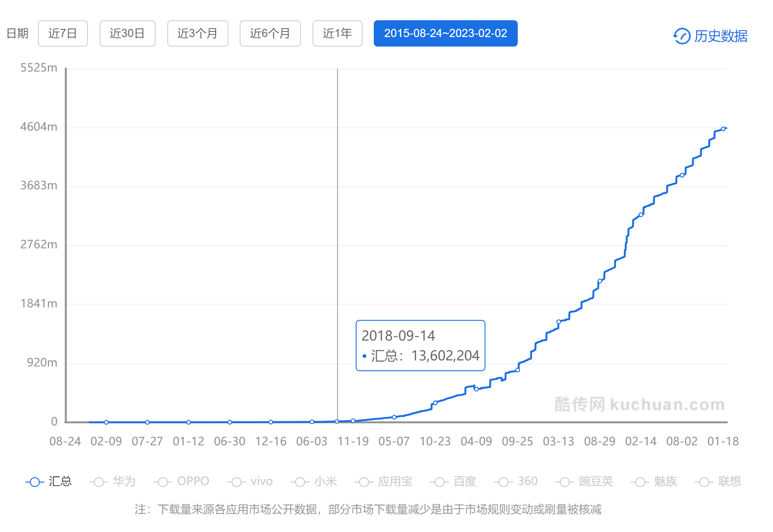Switch to 近30日 date range
The height and width of the screenshot is (532, 773).
(x=127, y=33)
